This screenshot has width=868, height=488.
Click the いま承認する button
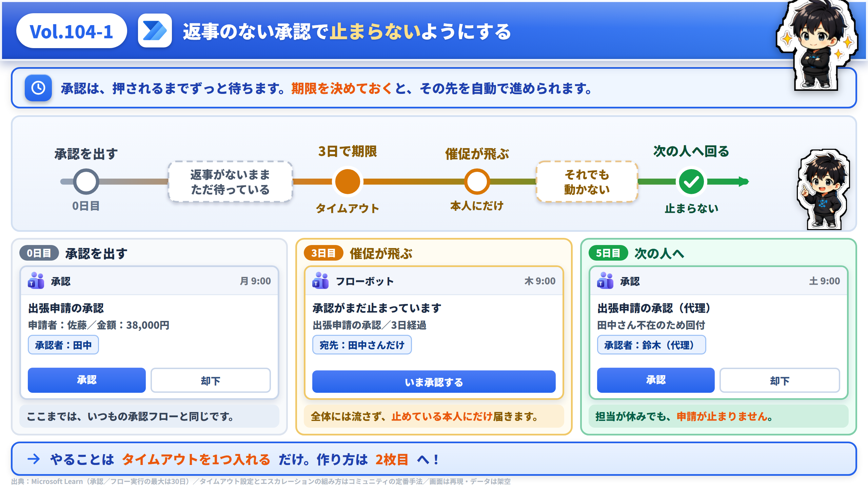(434, 382)
